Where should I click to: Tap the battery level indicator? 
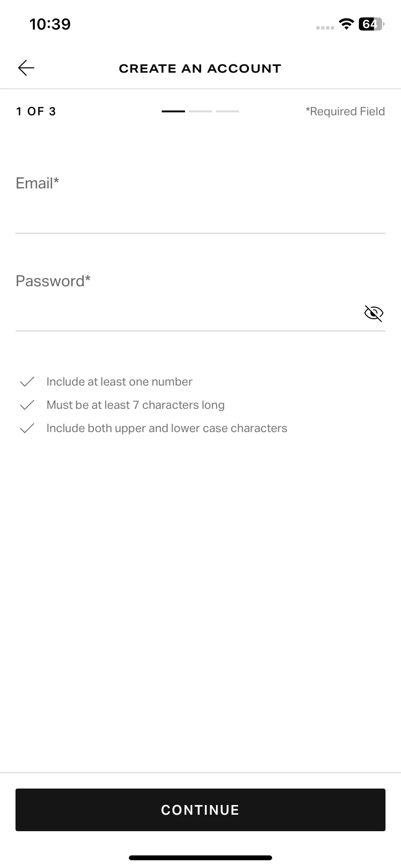[x=371, y=24]
